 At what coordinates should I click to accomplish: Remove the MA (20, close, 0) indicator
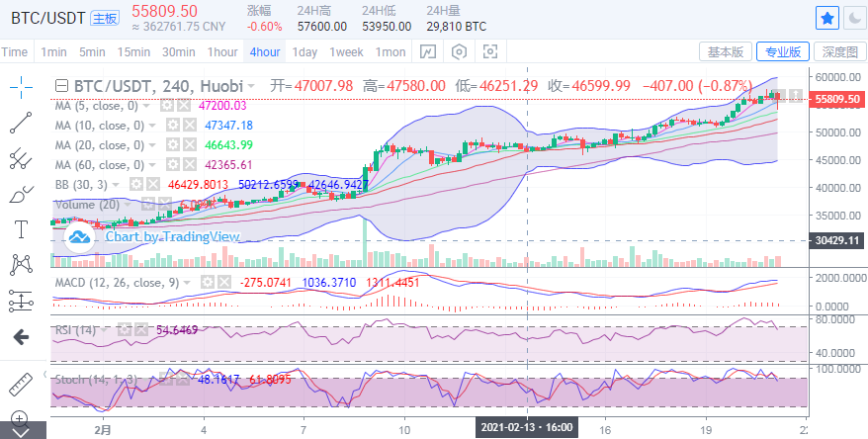(190, 145)
